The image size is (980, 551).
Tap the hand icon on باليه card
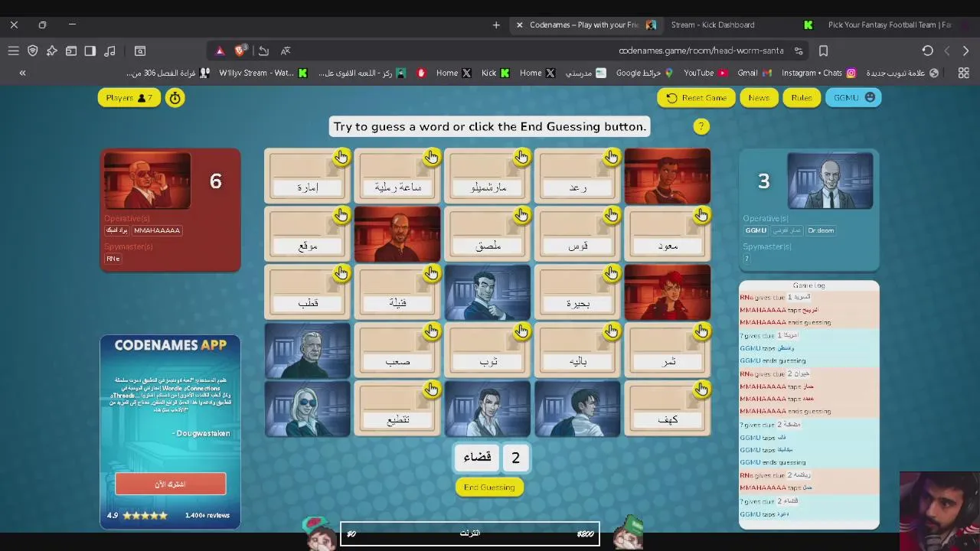[x=611, y=331]
